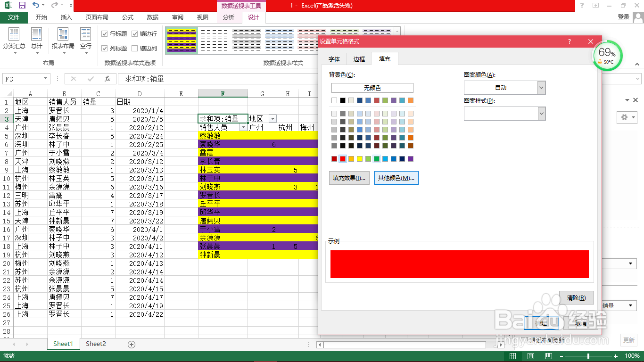
Task: Switch to the 边框 tab in the dialog
Action: pos(358,58)
